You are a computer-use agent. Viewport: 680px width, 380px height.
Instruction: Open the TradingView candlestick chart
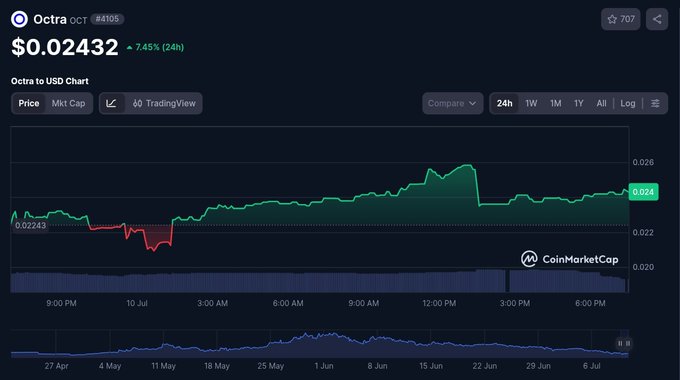(164, 103)
